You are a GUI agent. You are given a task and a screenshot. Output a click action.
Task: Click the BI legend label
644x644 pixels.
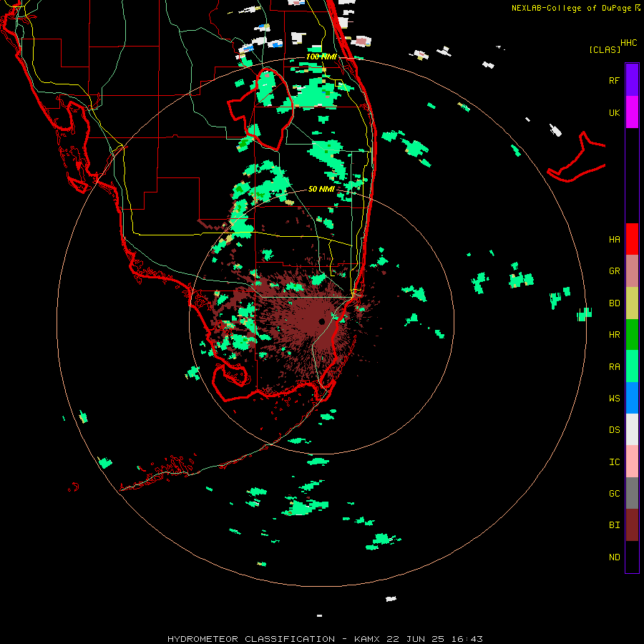(x=614, y=525)
